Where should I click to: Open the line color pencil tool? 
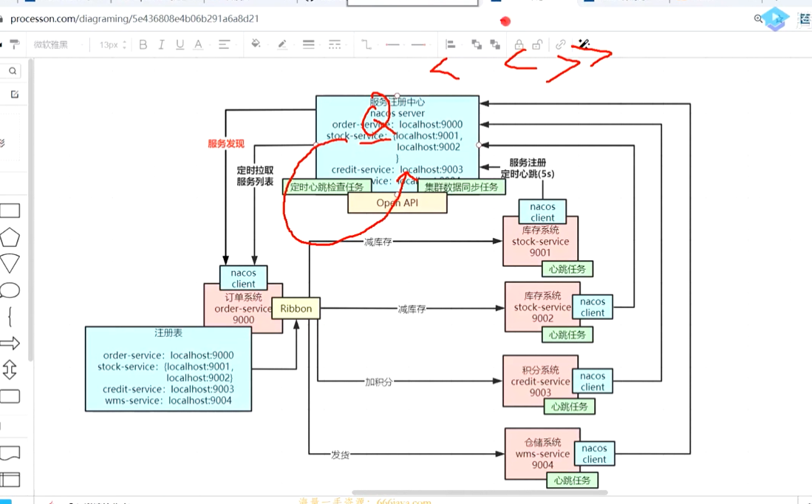(282, 44)
